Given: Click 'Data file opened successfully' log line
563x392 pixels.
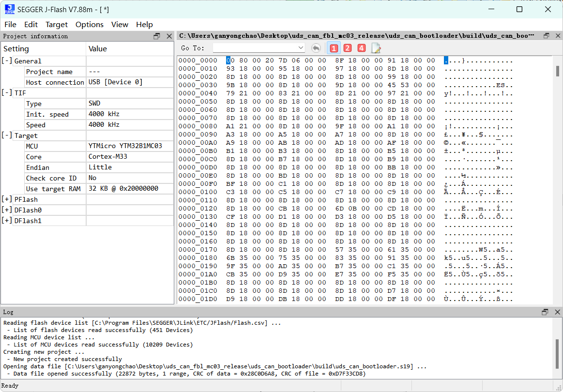Looking at the screenshot, I should click(186, 374).
